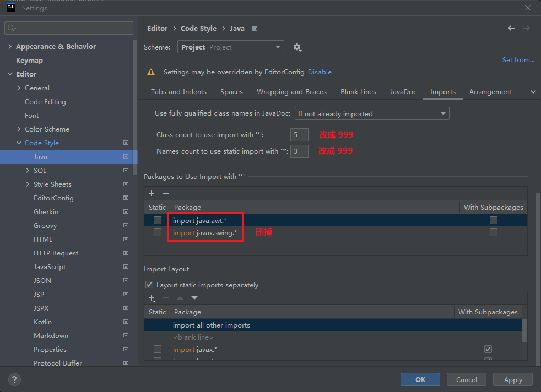Click the move down arrow in Import Layout
The width and height of the screenshot is (541, 392).
tap(193, 298)
